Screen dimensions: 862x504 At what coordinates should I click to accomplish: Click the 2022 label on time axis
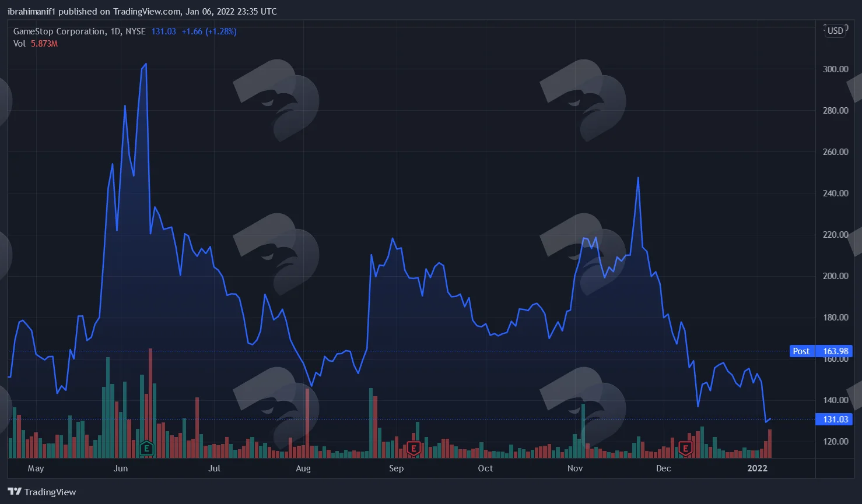(758, 468)
